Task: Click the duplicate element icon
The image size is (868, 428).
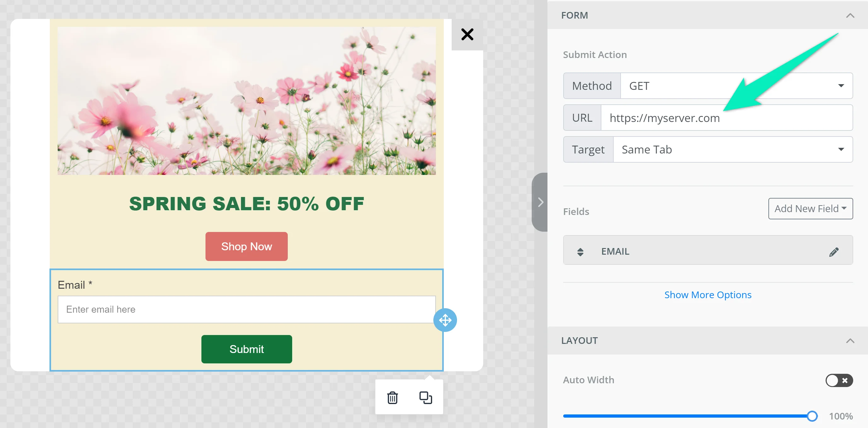Action: point(425,398)
